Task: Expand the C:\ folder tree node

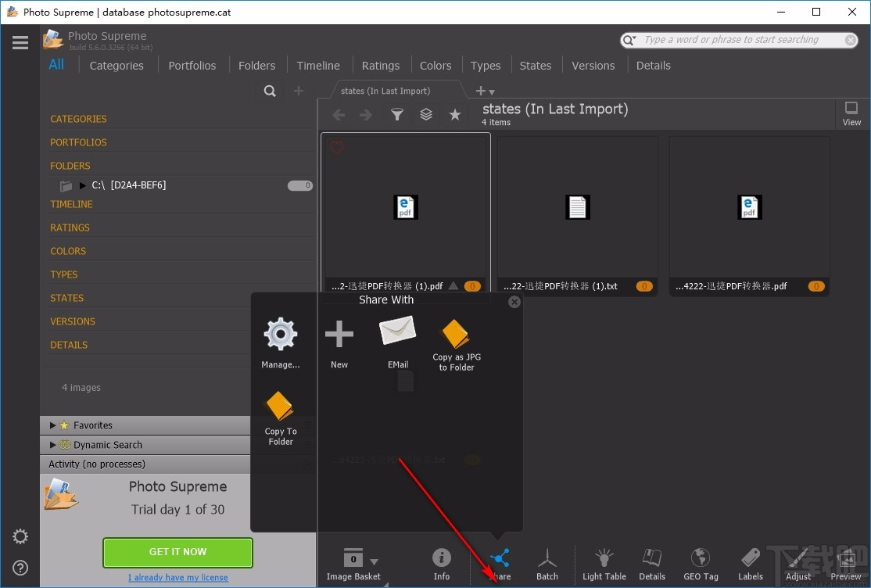Action: [x=83, y=185]
